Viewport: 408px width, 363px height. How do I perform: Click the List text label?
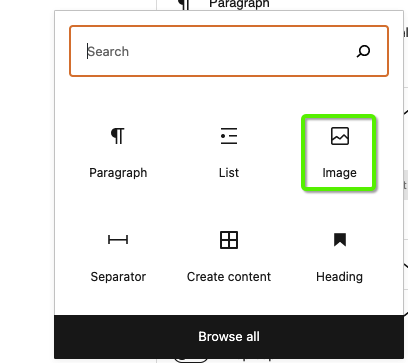(229, 173)
